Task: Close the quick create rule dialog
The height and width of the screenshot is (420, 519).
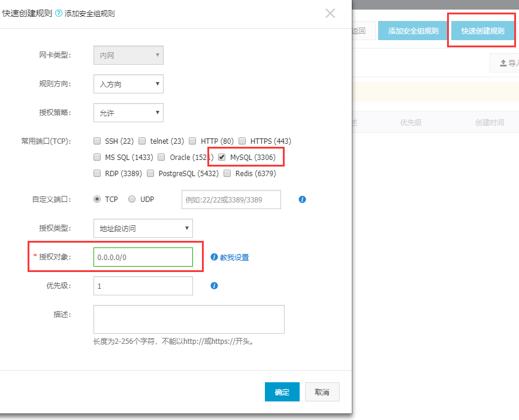Action: tap(330, 13)
